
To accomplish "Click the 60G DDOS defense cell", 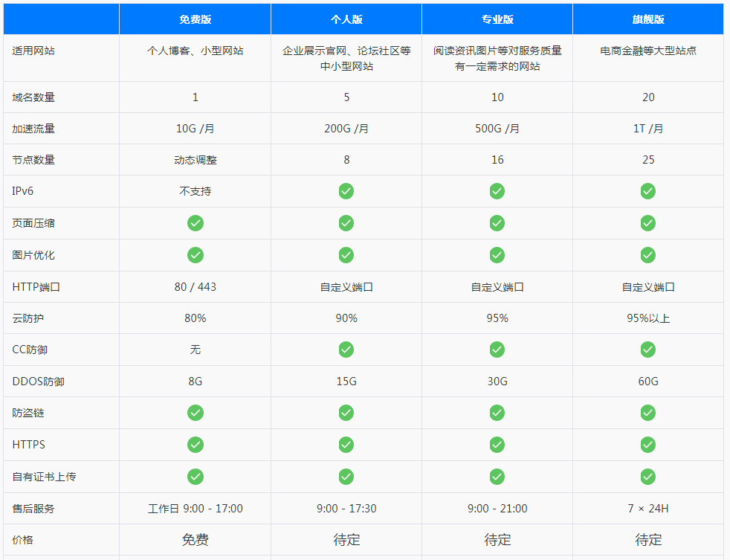I will 648,382.
